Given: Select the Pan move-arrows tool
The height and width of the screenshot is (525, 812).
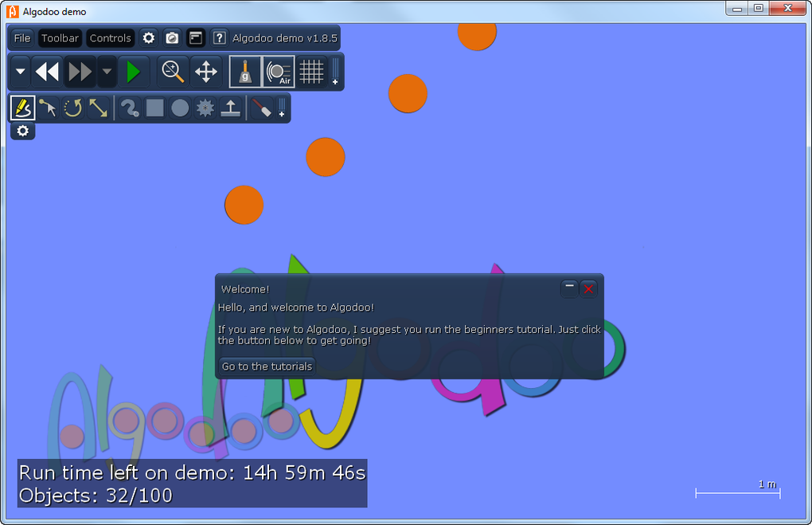Looking at the screenshot, I should [x=206, y=72].
